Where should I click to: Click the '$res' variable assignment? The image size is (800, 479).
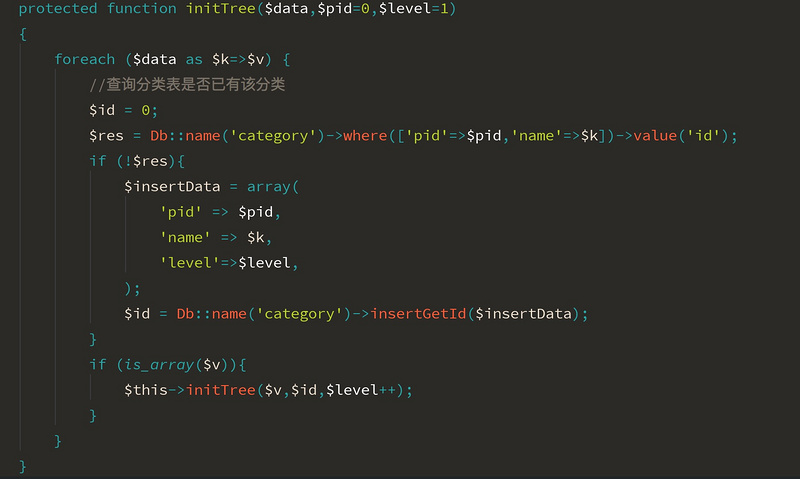pos(106,136)
